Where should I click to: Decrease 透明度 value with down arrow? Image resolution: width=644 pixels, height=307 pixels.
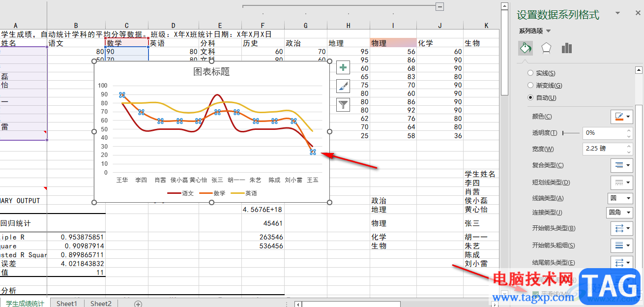pos(629,136)
